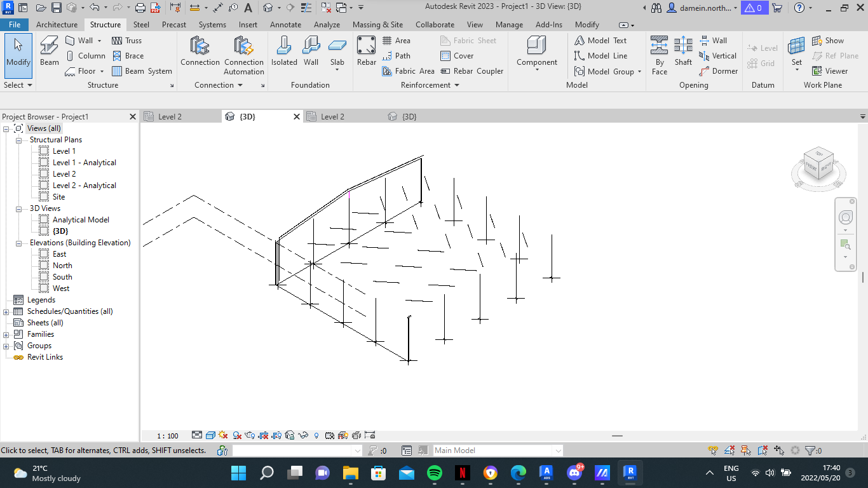Enable Sun Path in the view control bar
Screen dimensions: 868x488
[x=223, y=436]
